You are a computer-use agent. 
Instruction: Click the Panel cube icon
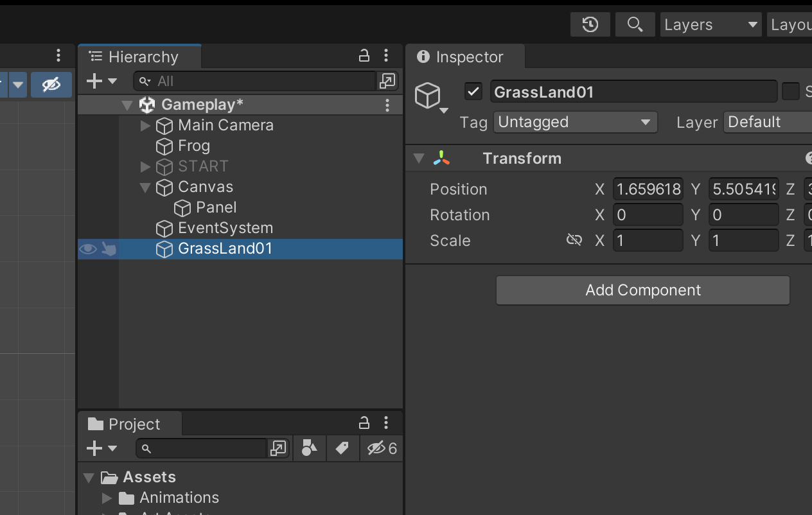[182, 207]
